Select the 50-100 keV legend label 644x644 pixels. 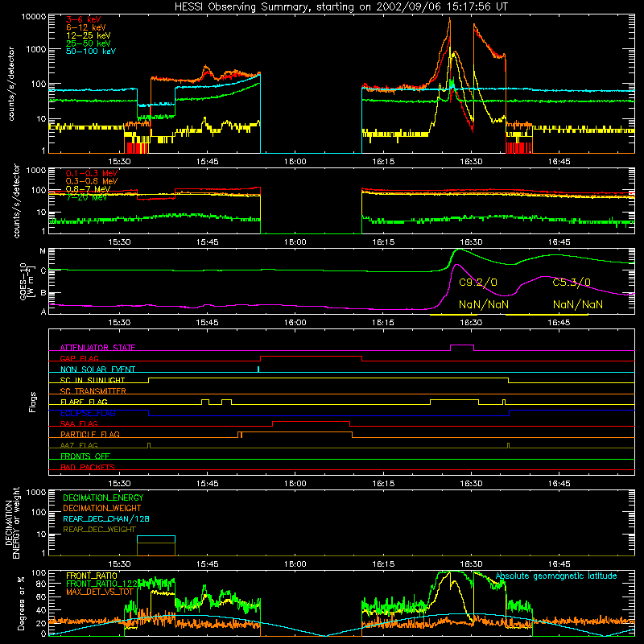coord(91,52)
